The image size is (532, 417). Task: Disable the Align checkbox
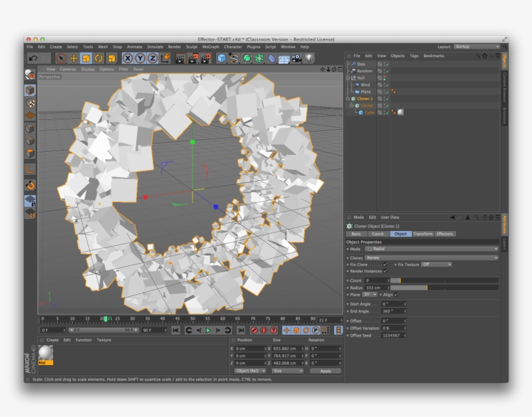[x=396, y=294]
